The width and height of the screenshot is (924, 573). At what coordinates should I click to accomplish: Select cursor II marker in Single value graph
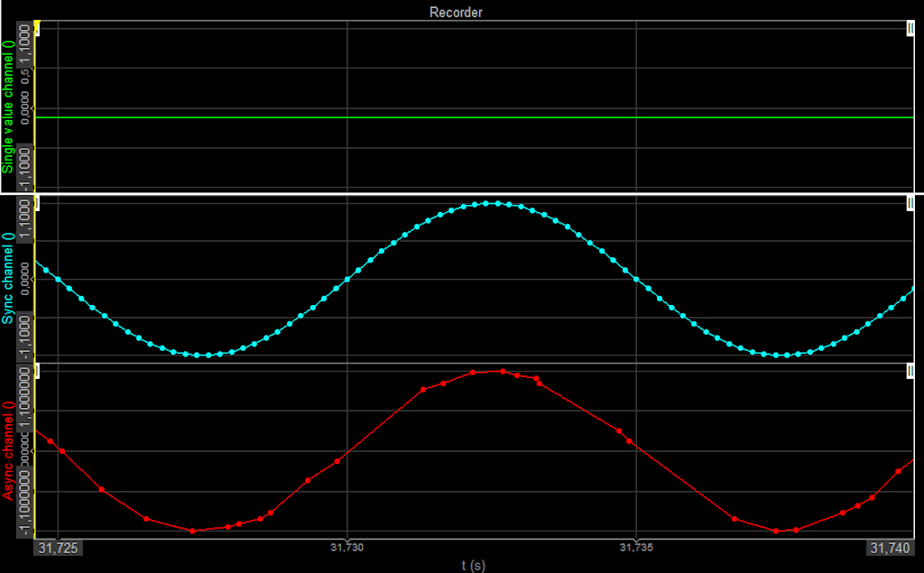(910, 28)
